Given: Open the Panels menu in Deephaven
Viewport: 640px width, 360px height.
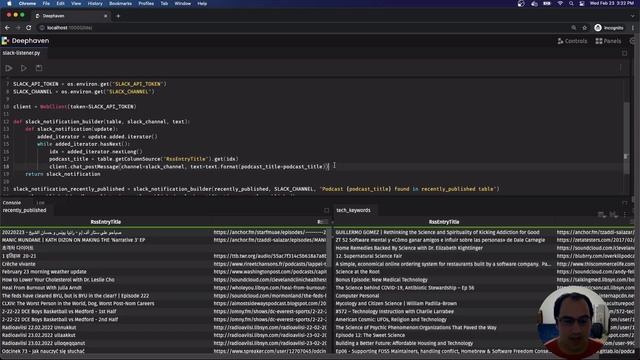Looking at the screenshot, I should (608, 41).
